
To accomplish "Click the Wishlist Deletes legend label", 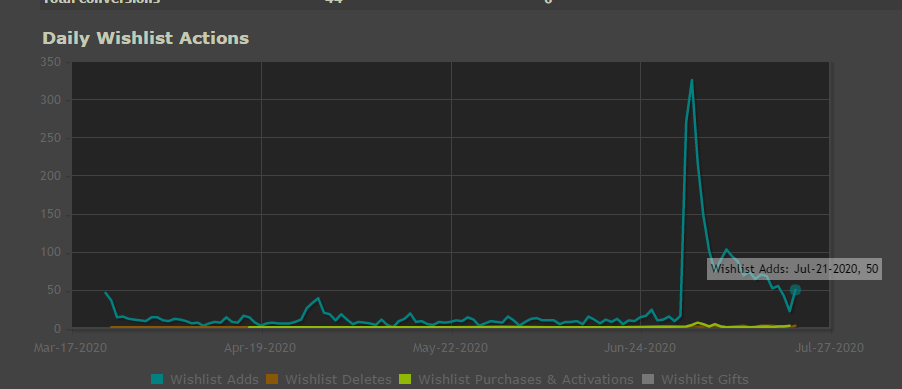I will pos(338,380).
